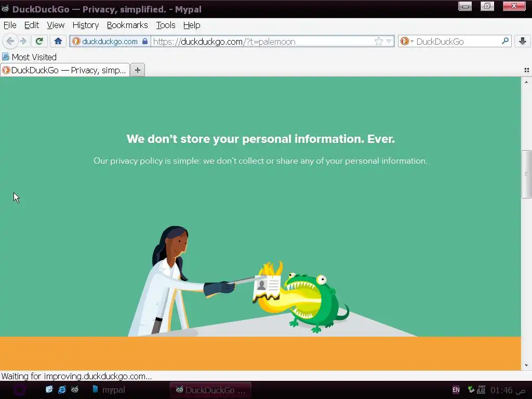Viewport: 532px width, 399px height.
Task: Click the first quick launch icon on taskbar
Action: point(49,390)
